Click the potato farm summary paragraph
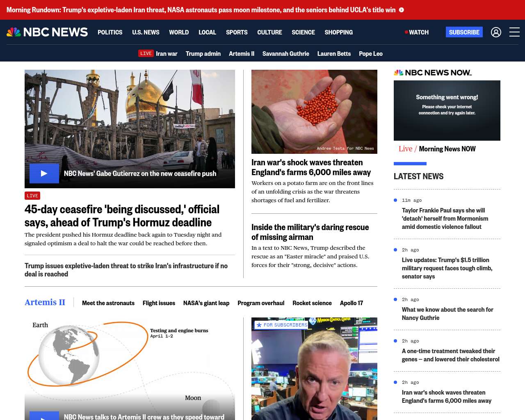Screen dimensions: 525x420 (313, 192)
